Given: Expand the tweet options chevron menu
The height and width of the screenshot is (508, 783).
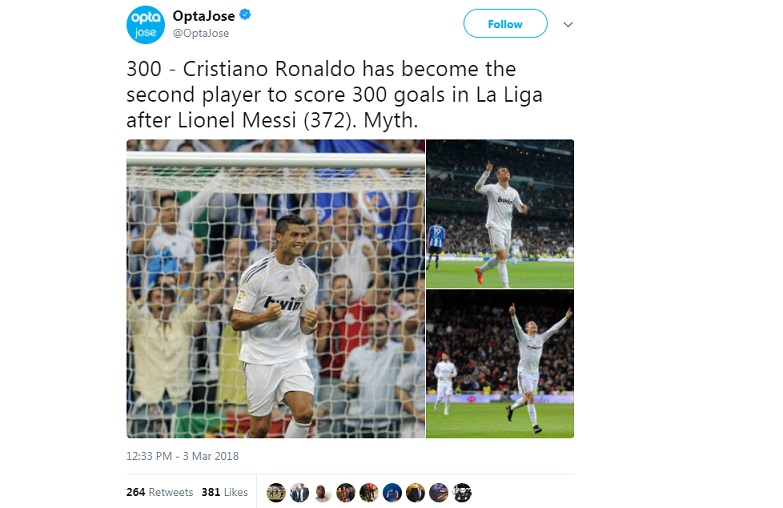Looking at the screenshot, I should (568, 24).
